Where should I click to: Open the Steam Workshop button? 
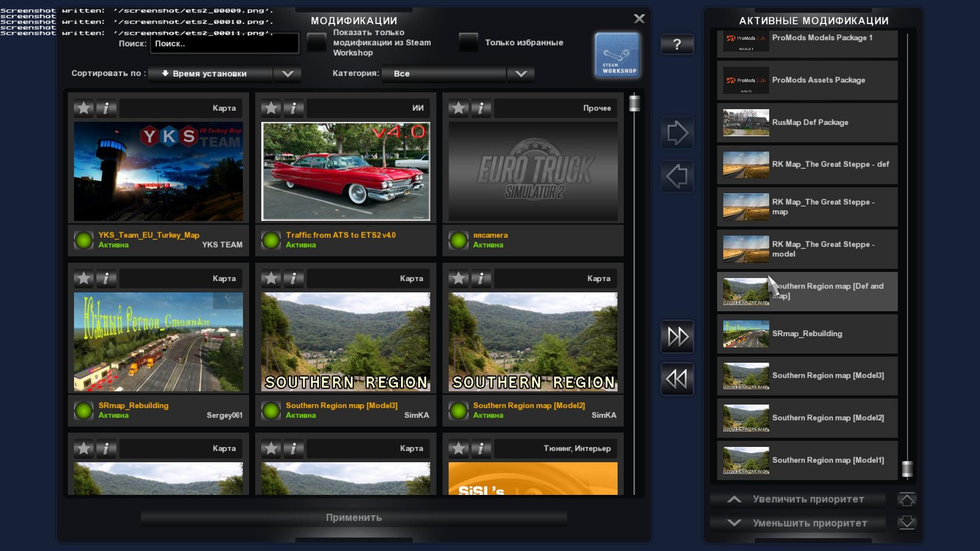[x=617, y=55]
